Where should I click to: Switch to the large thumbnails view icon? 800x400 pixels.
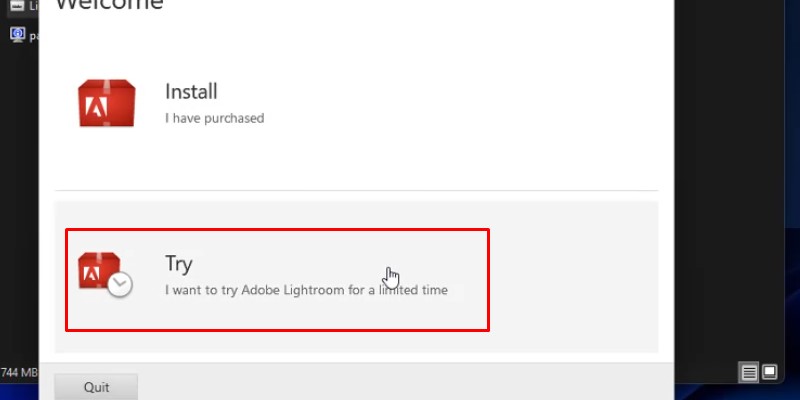click(x=770, y=372)
